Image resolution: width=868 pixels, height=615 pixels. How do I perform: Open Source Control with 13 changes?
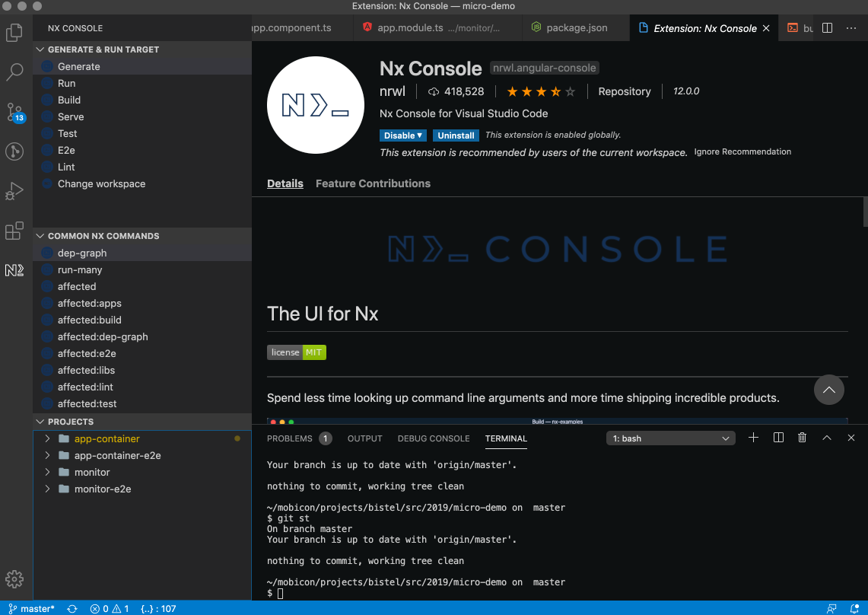[15, 113]
